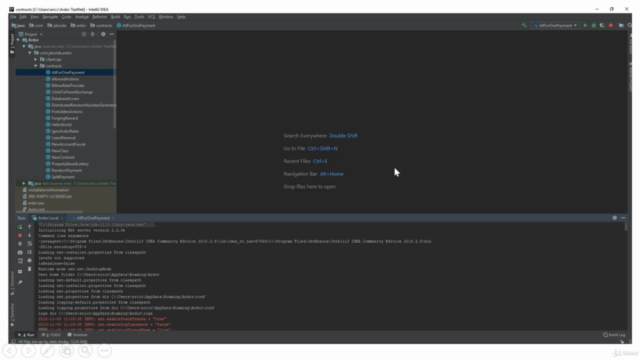Collapse the contracts package
640x360 pixels.
click(x=36, y=66)
